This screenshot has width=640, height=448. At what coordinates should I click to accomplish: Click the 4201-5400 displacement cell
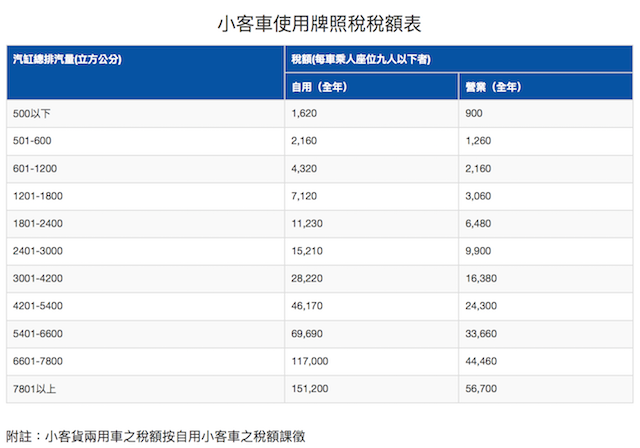click(x=37, y=306)
